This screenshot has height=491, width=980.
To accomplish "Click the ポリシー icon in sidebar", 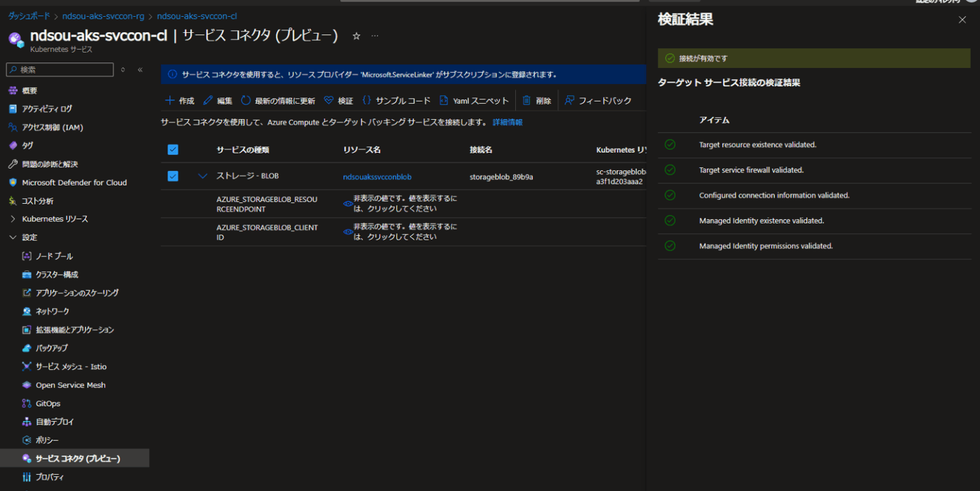I will pyautogui.click(x=27, y=440).
